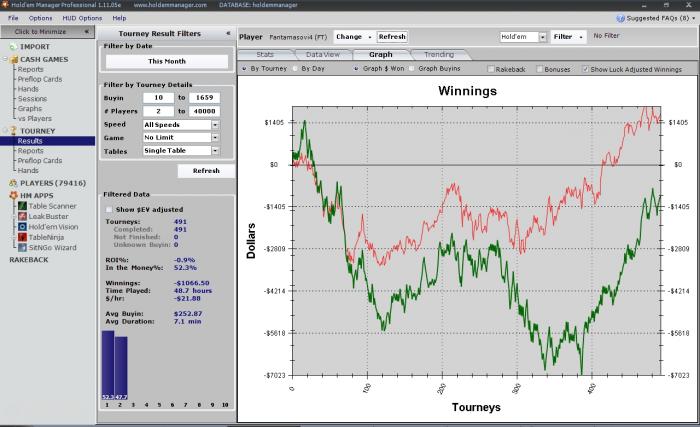The height and width of the screenshot is (427, 700).
Task: Launch TableNinja app icon
Action: coord(22,237)
